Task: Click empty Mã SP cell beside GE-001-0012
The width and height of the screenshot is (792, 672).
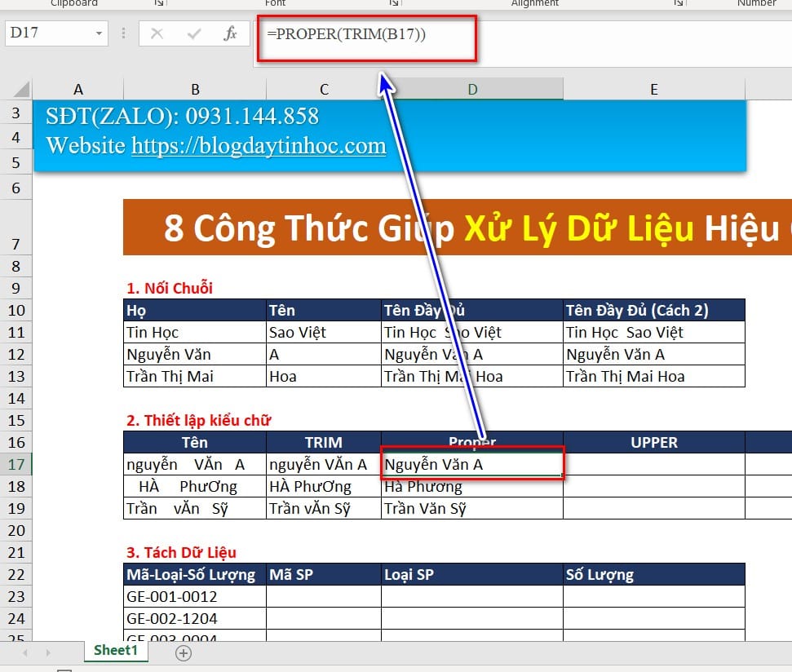Action: pyautogui.click(x=324, y=596)
